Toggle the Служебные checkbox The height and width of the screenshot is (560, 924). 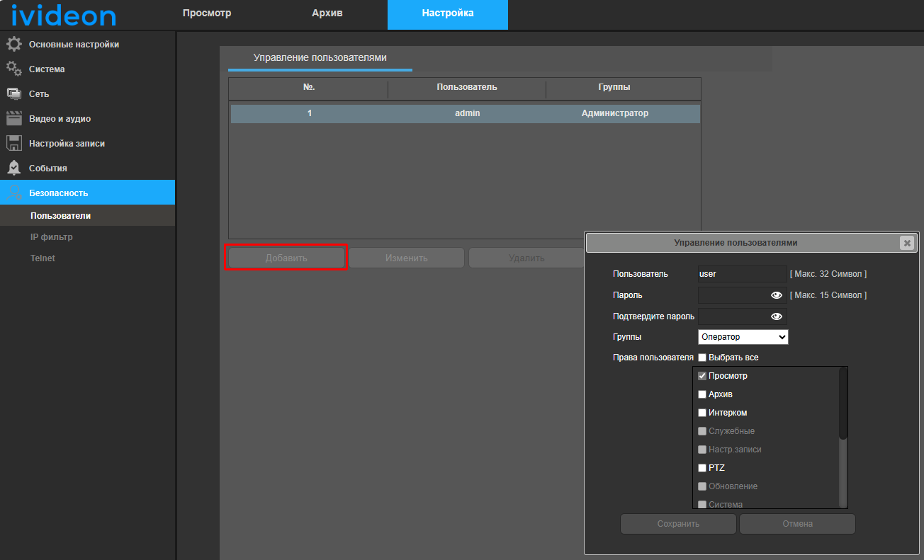coord(702,431)
